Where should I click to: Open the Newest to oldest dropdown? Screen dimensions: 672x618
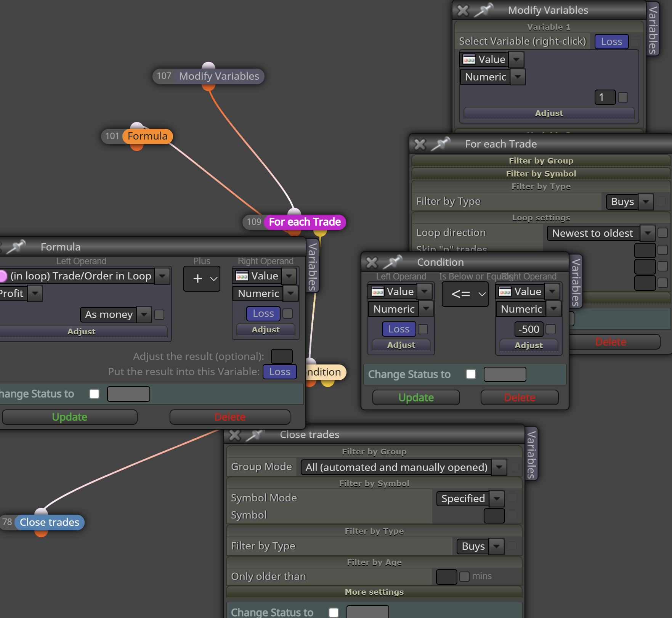point(648,233)
